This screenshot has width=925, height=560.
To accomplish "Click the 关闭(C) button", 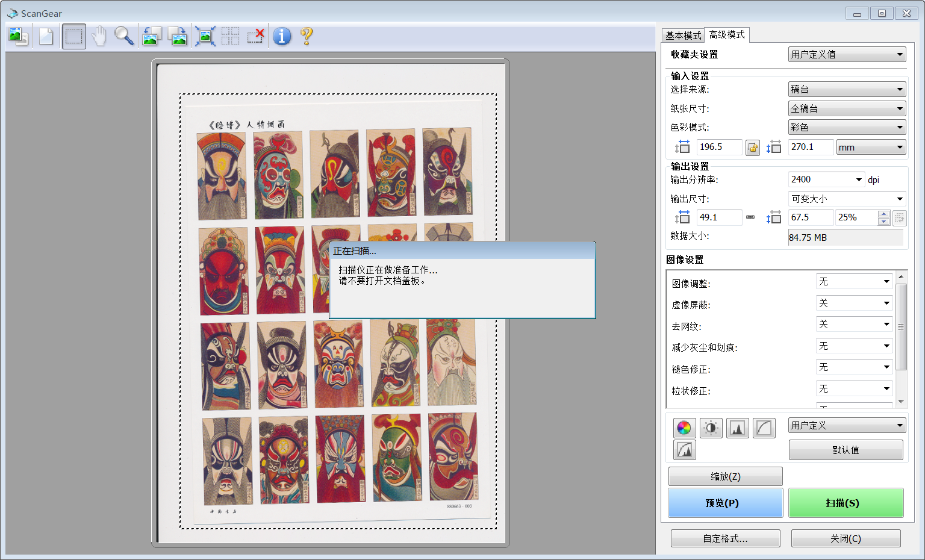I will click(x=846, y=538).
